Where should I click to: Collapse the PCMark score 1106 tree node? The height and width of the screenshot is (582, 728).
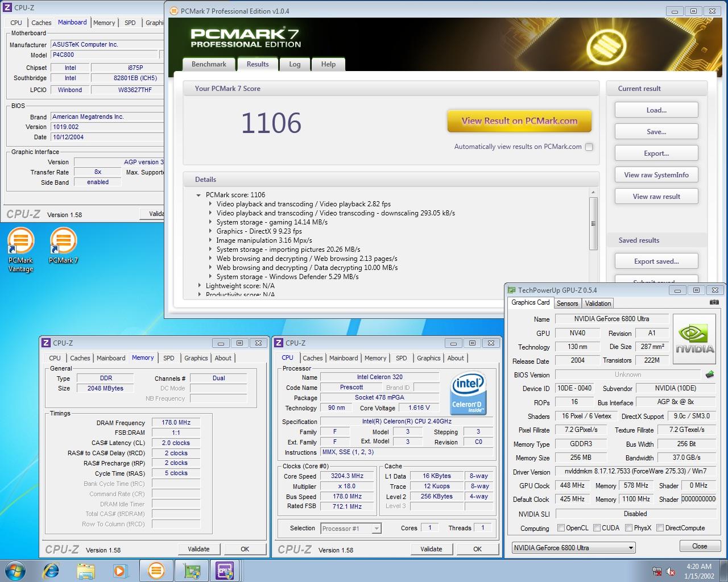point(198,195)
